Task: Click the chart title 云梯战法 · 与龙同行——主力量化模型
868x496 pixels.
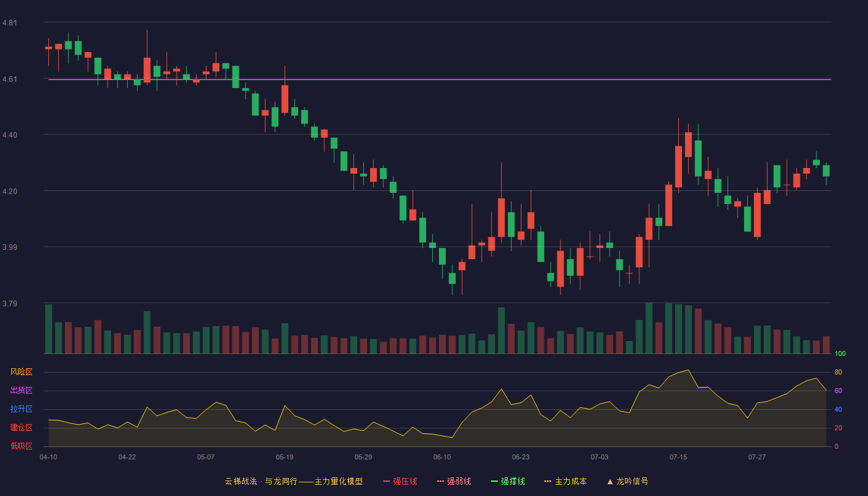Action: [293, 481]
